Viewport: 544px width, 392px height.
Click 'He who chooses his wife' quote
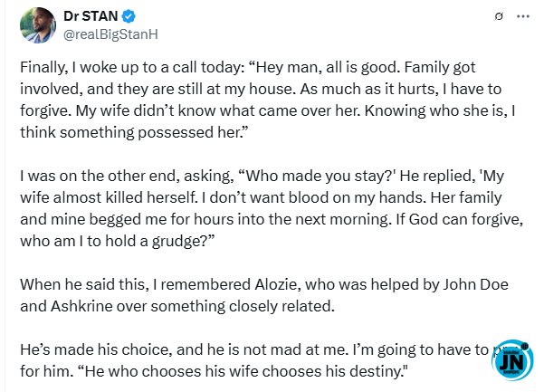tap(167, 371)
